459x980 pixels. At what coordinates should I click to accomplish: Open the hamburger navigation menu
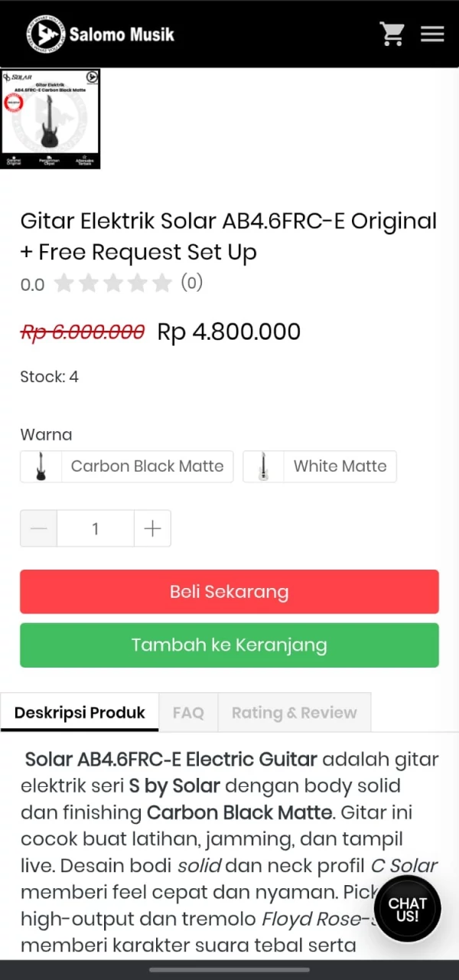coord(432,34)
